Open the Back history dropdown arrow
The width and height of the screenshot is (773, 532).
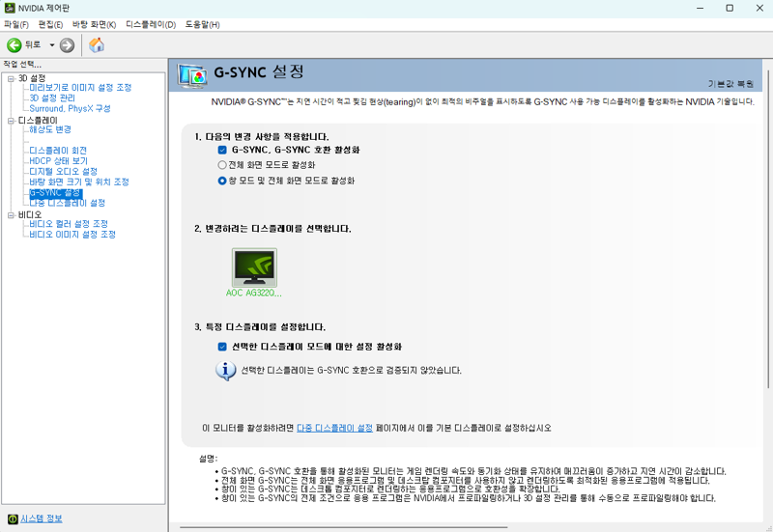pyautogui.click(x=52, y=45)
